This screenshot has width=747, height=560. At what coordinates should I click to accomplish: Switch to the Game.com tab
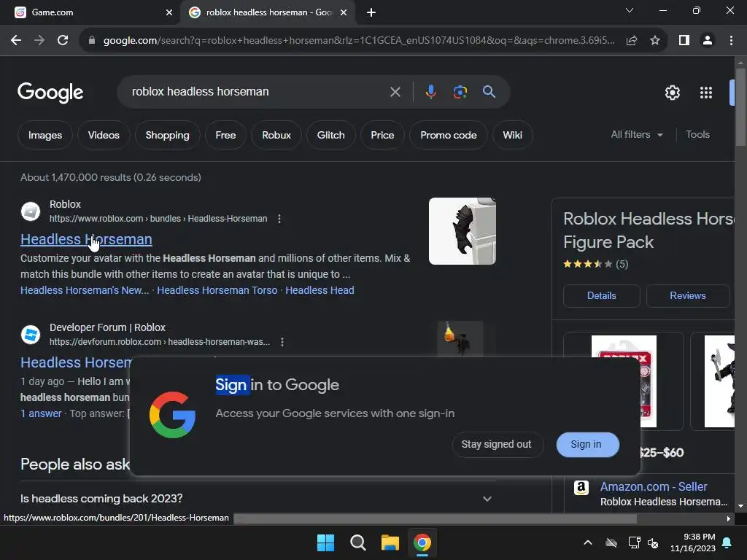click(90, 12)
